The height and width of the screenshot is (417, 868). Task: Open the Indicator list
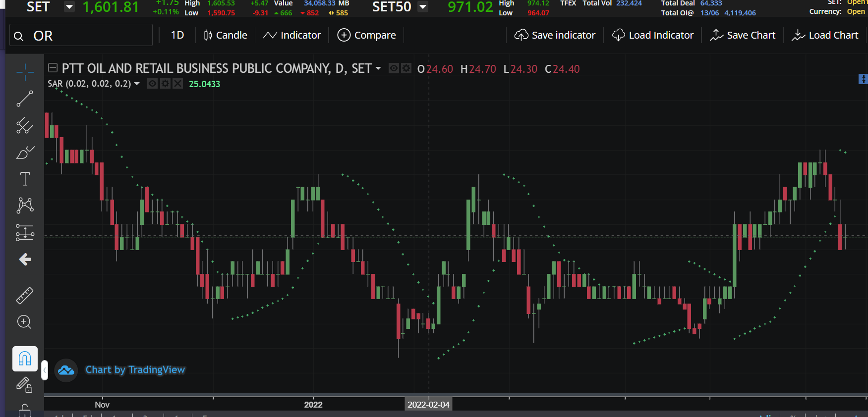tap(292, 35)
